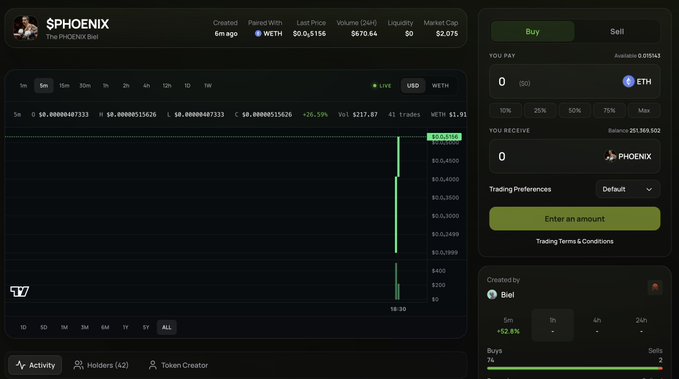Click the +26.59% change value

[x=315, y=115]
